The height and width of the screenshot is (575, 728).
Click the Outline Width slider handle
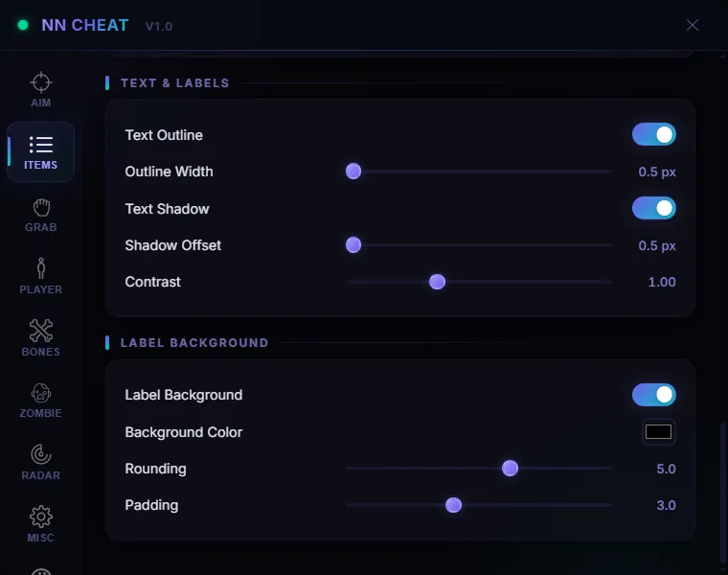coord(353,171)
